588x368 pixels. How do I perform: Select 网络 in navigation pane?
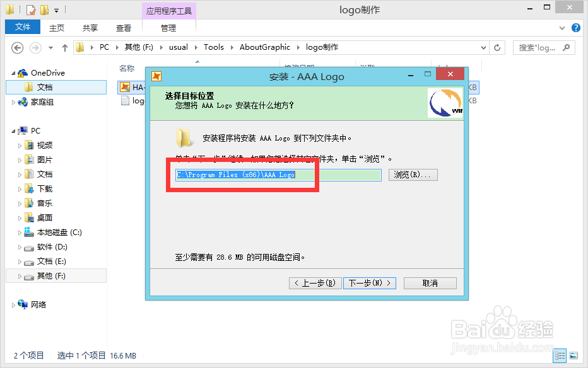tap(38, 305)
